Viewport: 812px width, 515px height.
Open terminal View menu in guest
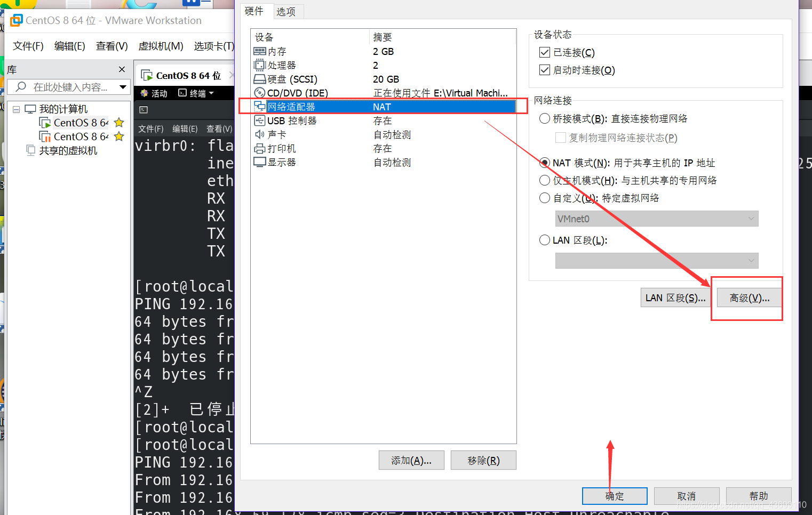pyautogui.click(x=219, y=128)
